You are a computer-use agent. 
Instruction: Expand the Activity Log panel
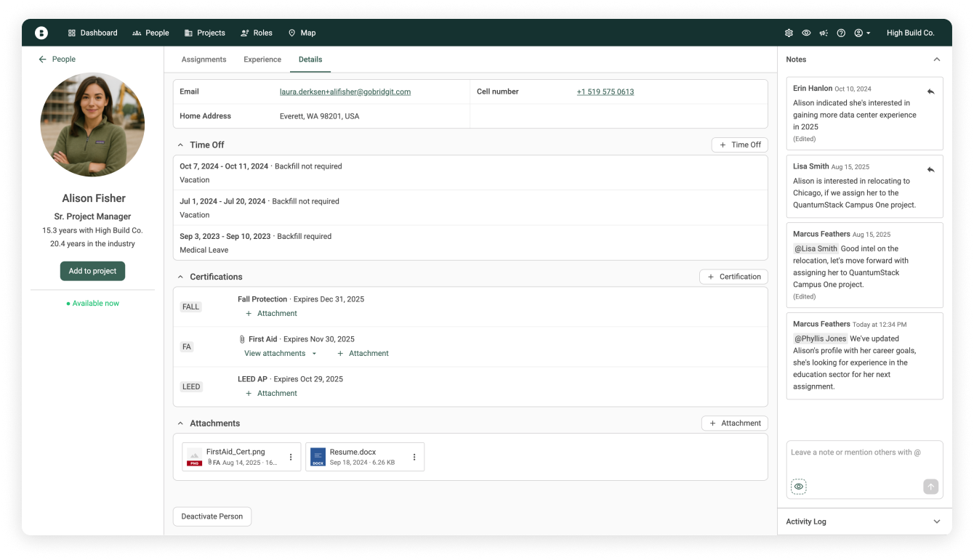pos(936,522)
